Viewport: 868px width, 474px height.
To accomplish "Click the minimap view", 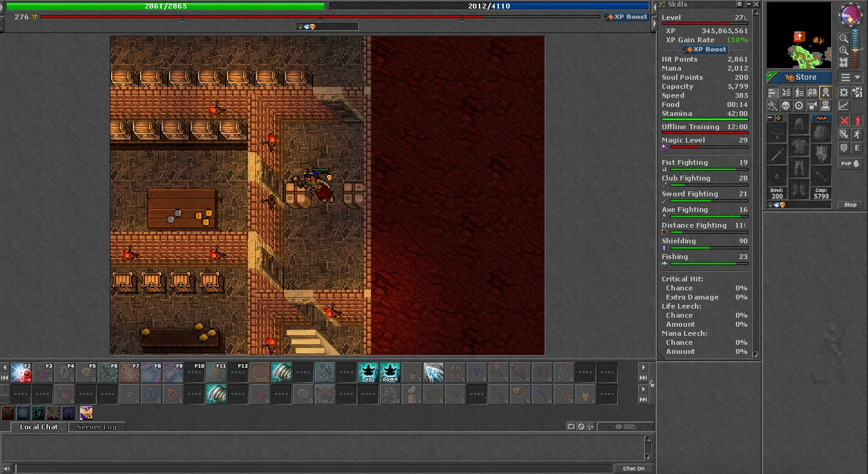I will [799, 35].
